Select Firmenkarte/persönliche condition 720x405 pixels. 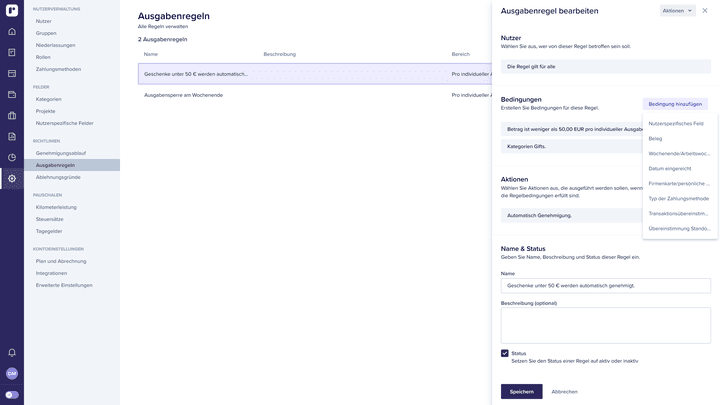tap(680, 184)
